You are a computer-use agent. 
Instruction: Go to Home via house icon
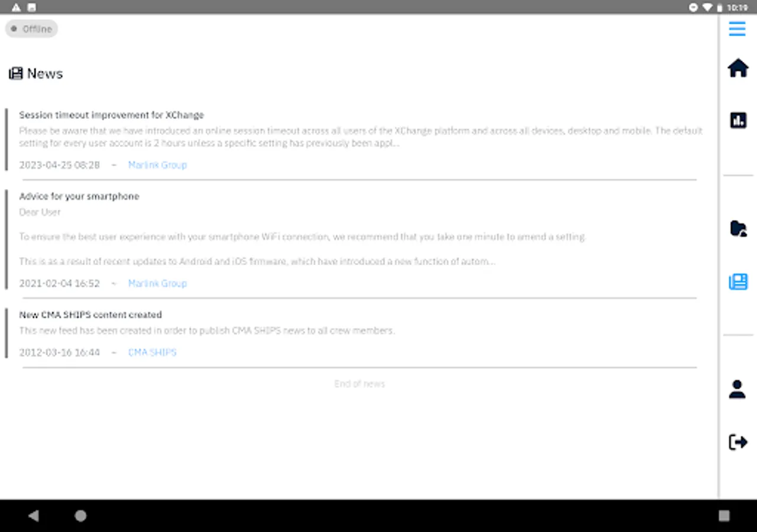[737, 68]
